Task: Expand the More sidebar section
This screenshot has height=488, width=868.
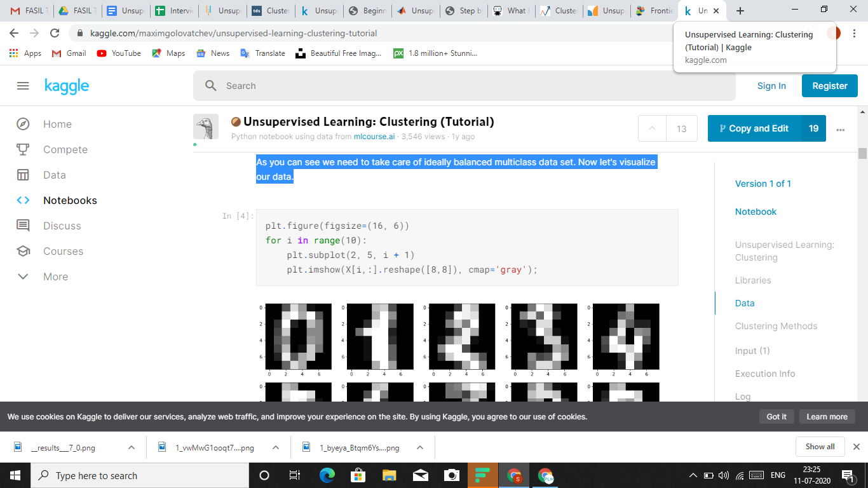Action: coord(55,276)
